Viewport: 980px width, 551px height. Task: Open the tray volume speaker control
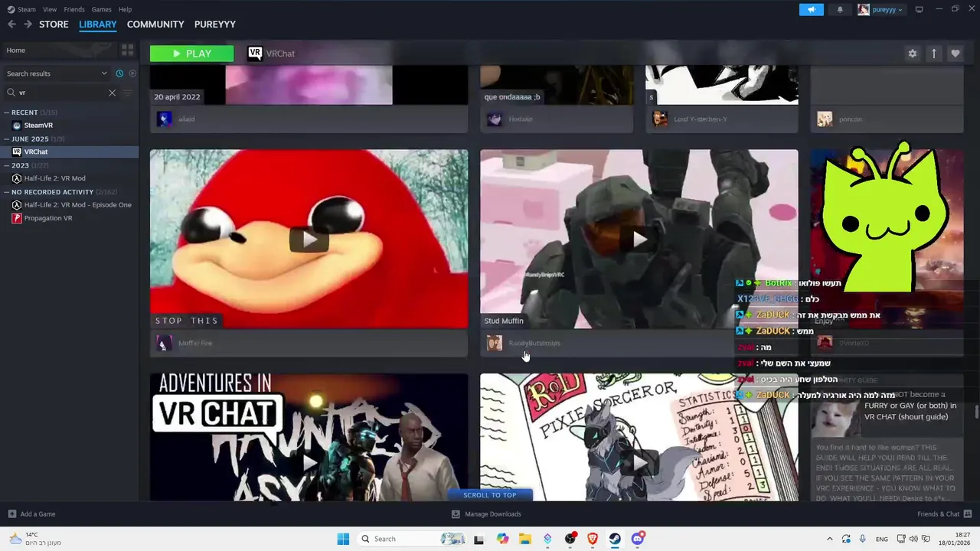(913, 539)
